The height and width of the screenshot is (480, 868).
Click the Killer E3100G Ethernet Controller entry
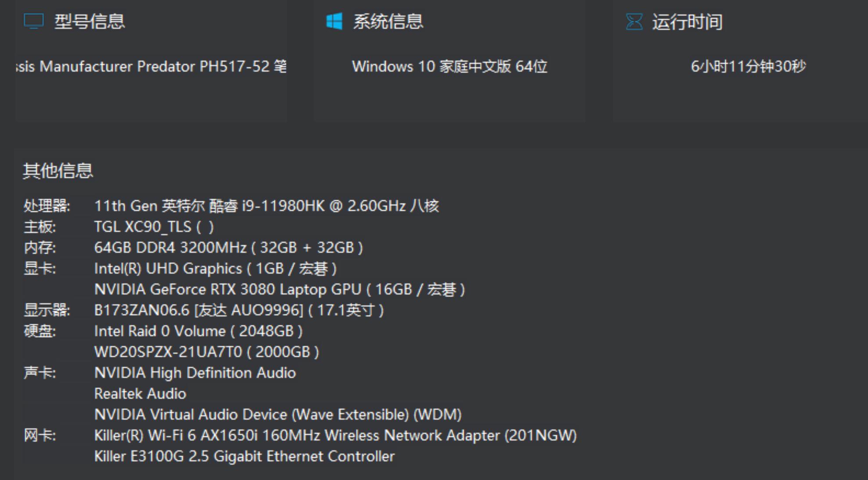coord(244,456)
